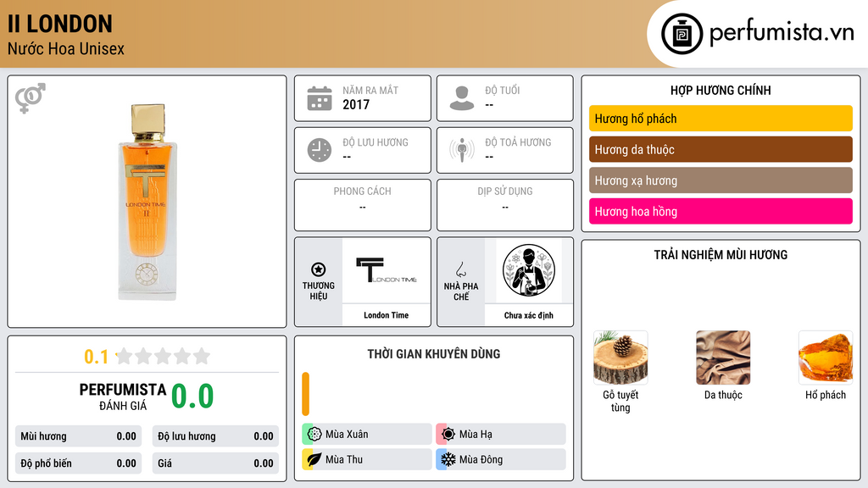The height and width of the screenshot is (488, 868).
Task: Click the Gỗ tuyết tùng caption
Action: 620,401
